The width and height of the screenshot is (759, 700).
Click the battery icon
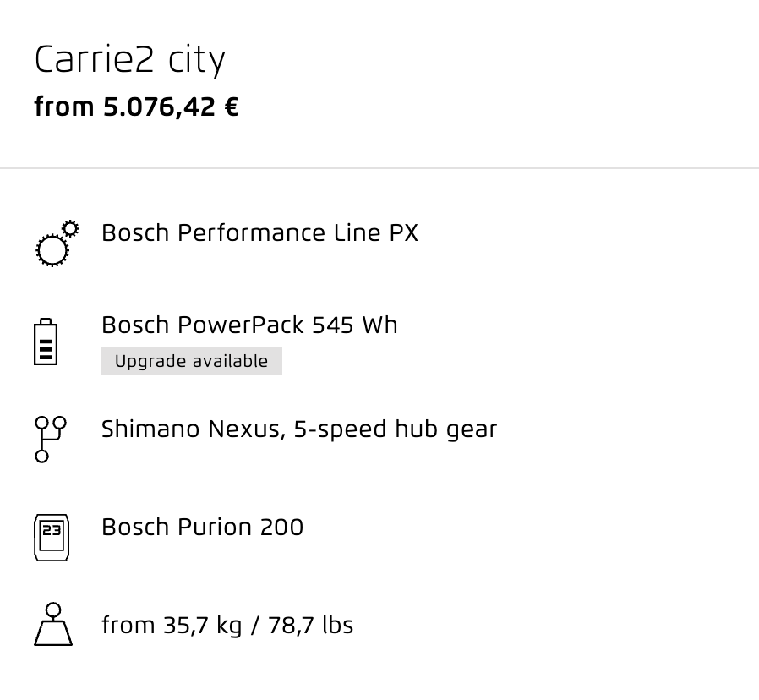(46, 342)
